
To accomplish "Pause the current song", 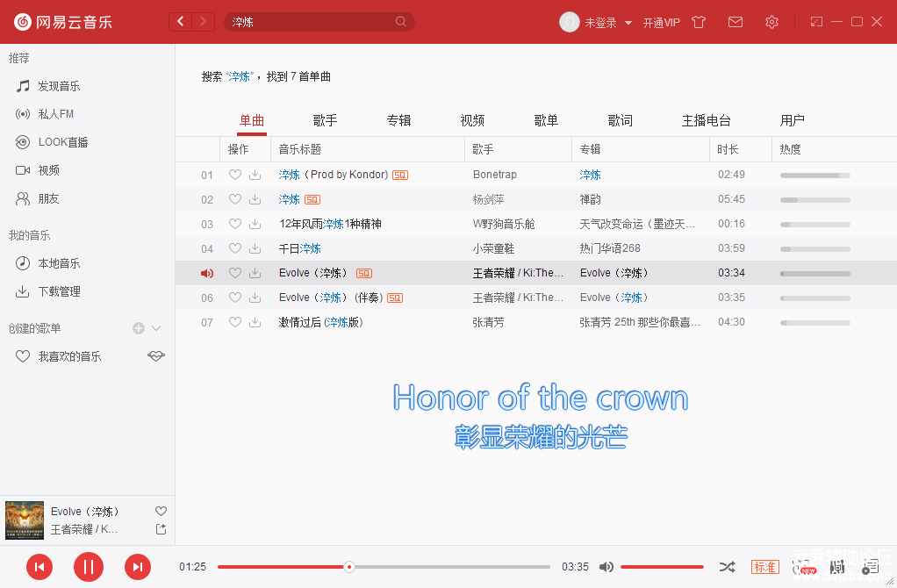I will click(x=89, y=567).
